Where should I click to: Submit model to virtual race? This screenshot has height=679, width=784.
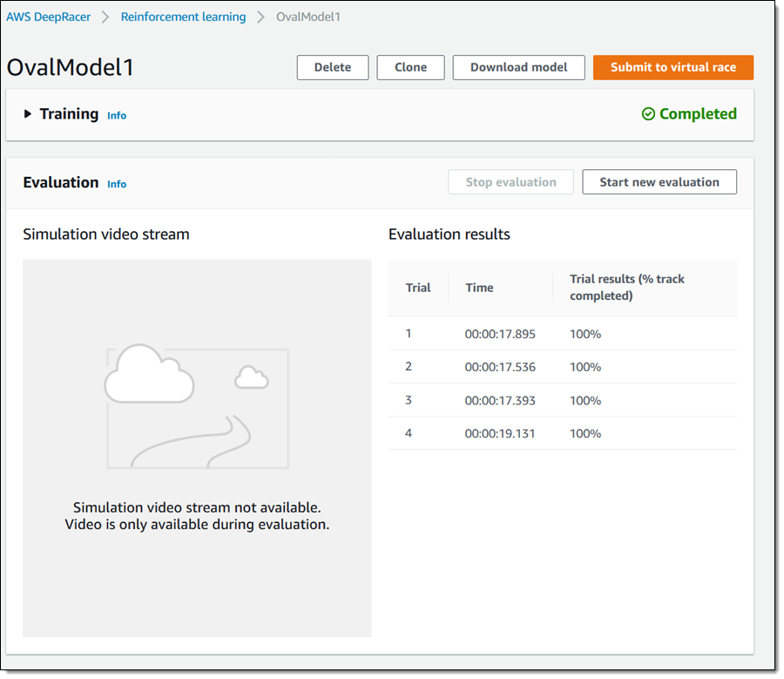coord(672,67)
